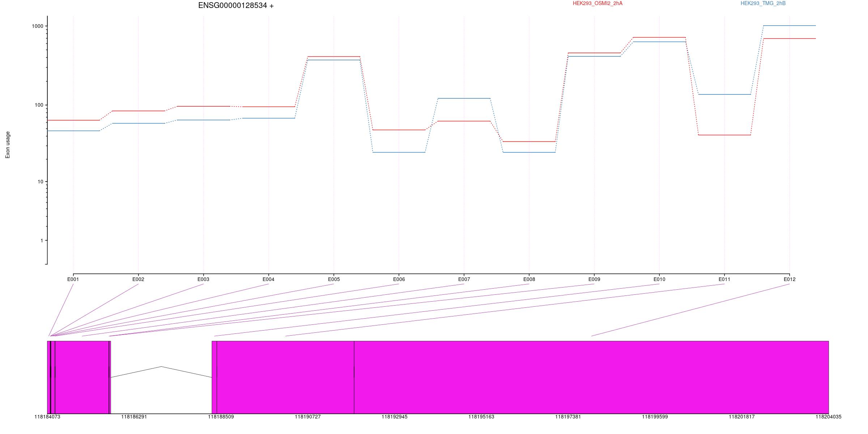Click the red E001 usage line segment
The width and height of the screenshot is (868, 434).
coord(73,120)
